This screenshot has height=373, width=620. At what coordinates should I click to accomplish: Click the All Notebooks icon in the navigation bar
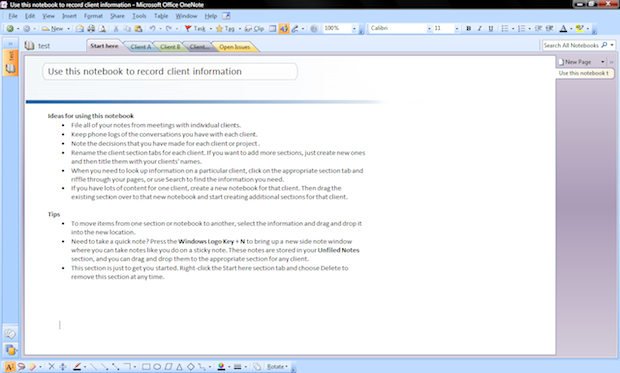10,350
